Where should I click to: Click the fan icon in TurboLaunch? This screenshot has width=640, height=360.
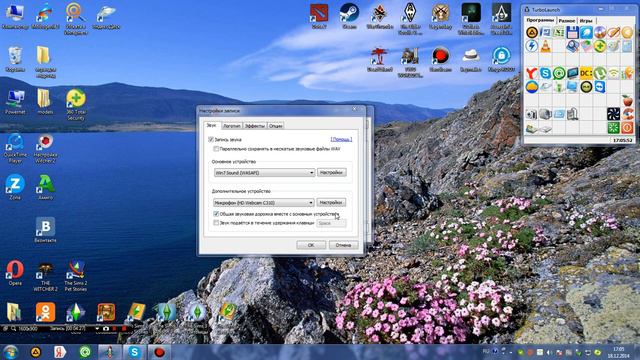pyautogui.click(x=613, y=114)
